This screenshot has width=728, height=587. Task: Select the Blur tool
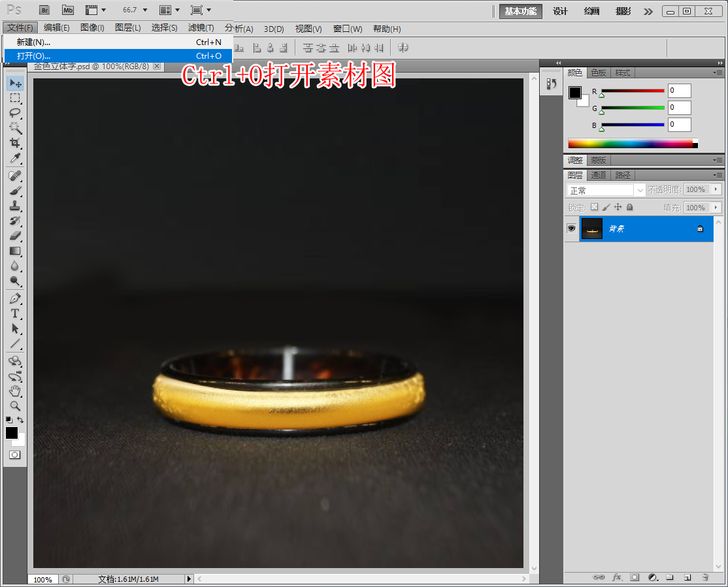pyautogui.click(x=15, y=266)
